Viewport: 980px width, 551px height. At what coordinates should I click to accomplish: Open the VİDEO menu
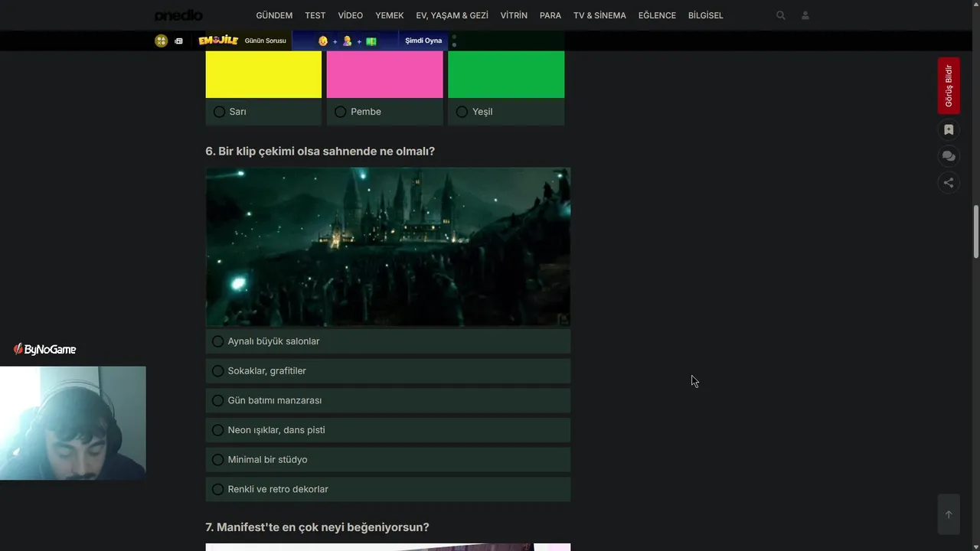pyautogui.click(x=351, y=15)
